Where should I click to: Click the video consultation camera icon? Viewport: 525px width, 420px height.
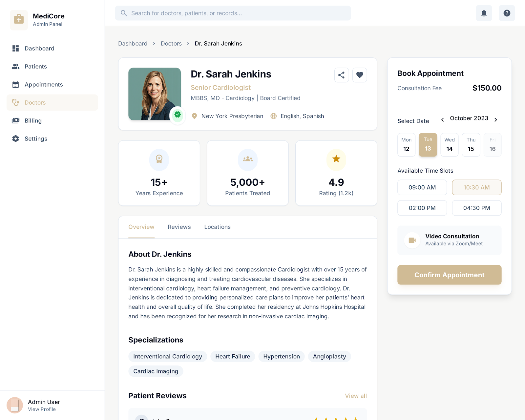tap(412, 240)
